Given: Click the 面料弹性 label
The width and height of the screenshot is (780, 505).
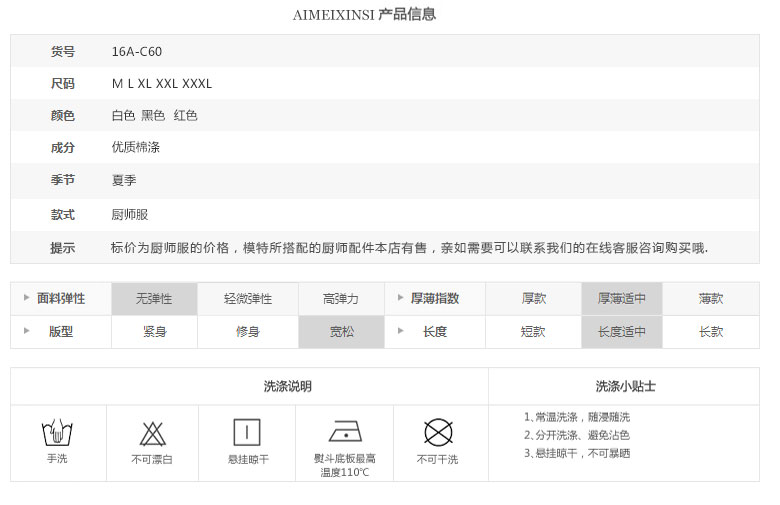Looking at the screenshot, I should [x=61, y=299].
